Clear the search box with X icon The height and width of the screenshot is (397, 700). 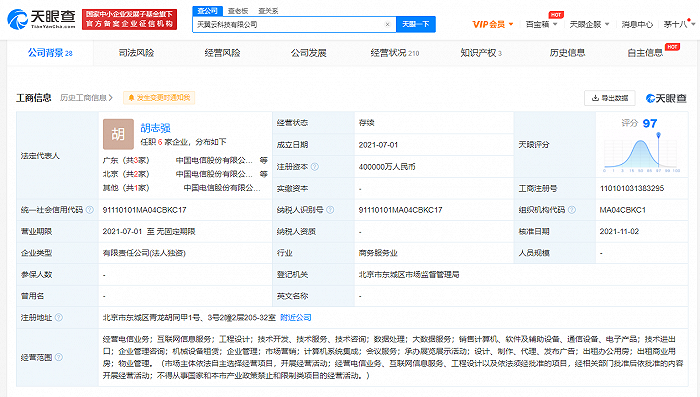388,25
